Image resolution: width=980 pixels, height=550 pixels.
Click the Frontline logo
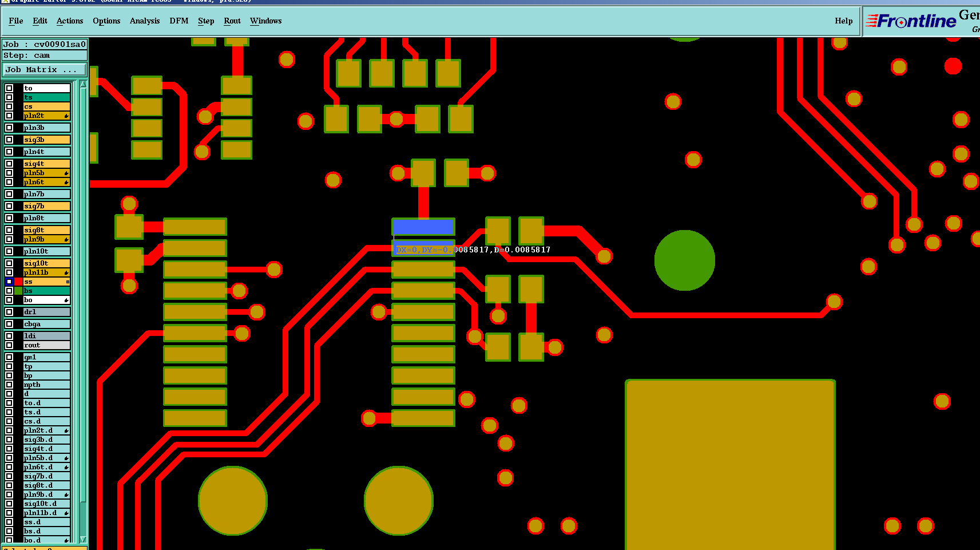pos(911,21)
